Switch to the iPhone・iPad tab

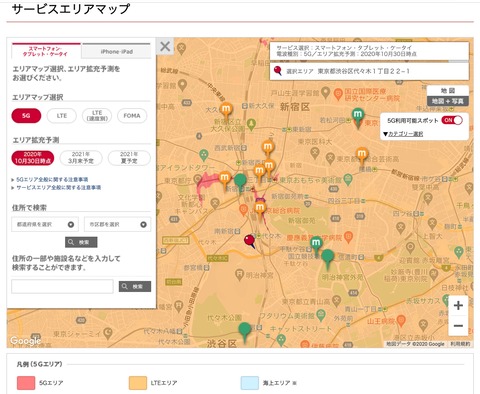coord(116,52)
